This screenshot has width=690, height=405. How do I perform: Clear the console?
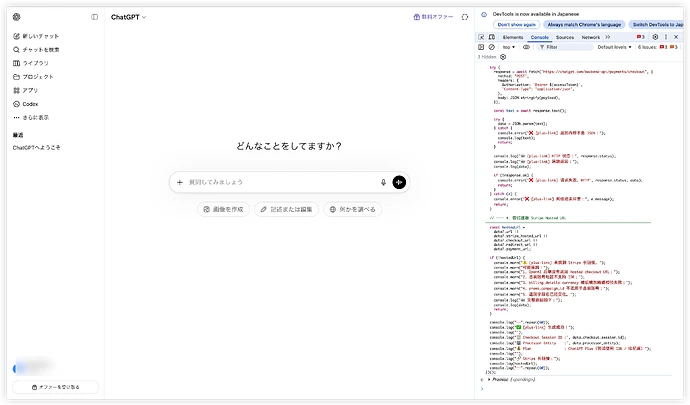tap(492, 47)
